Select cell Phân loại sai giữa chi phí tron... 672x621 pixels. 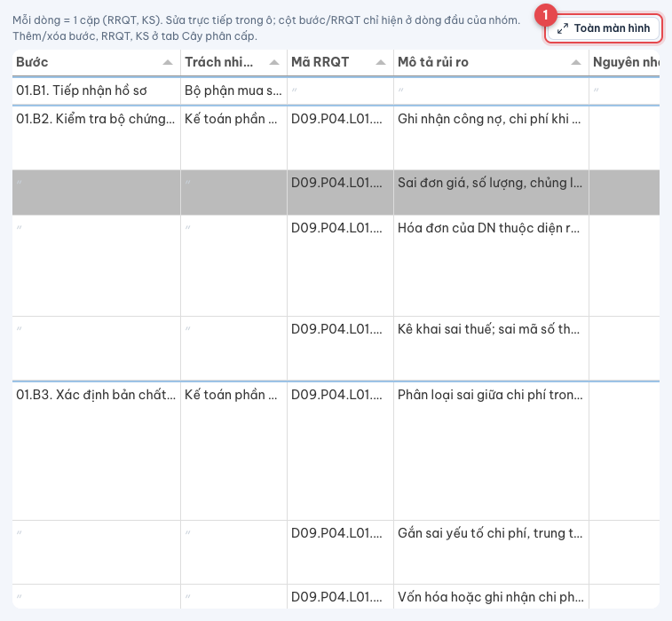[491, 451]
